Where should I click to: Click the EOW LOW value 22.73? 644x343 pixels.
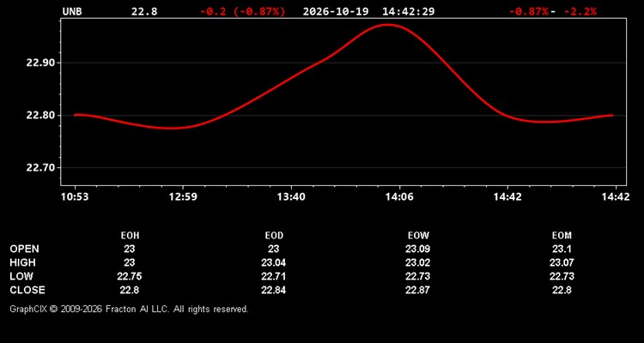click(x=417, y=276)
